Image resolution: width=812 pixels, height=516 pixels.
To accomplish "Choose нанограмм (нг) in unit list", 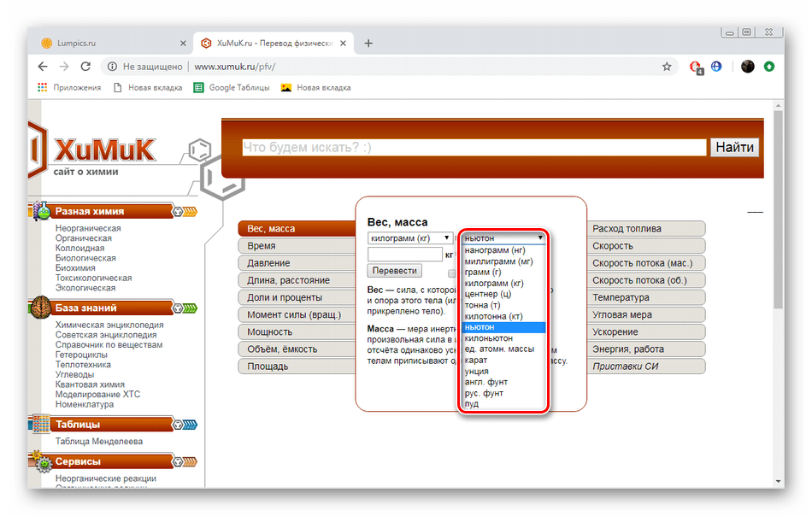I will [503, 250].
